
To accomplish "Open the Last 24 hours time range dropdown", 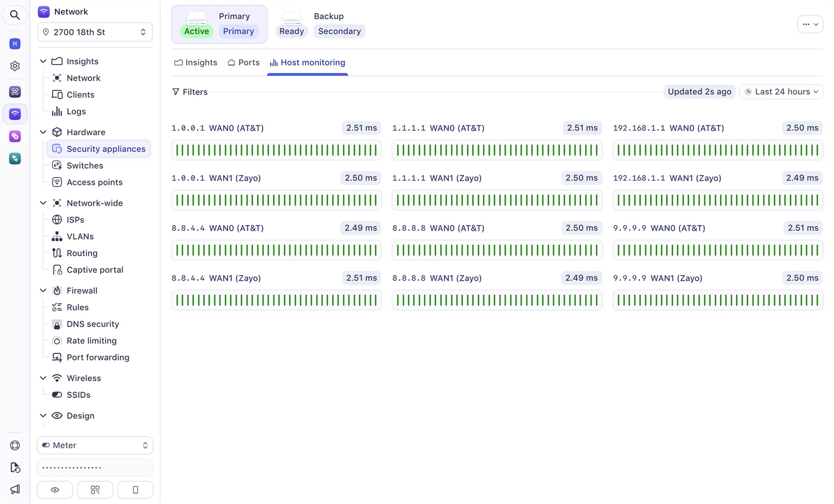I will [781, 92].
